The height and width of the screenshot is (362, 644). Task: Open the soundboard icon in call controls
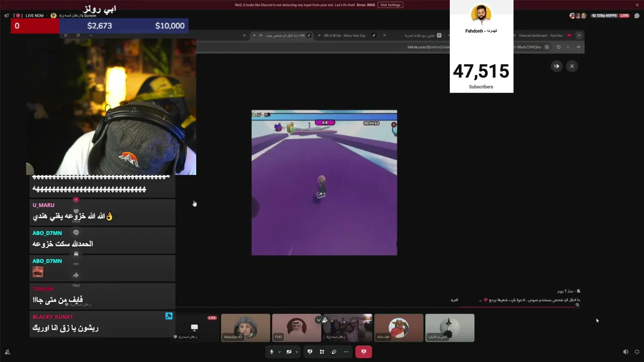pyautogui.click(x=334, y=352)
